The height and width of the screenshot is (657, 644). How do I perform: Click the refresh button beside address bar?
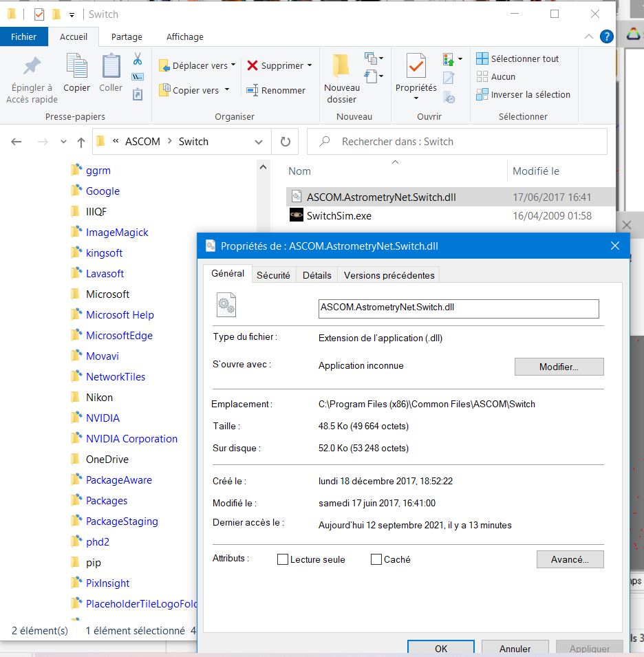pyautogui.click(x=285, y=142)
